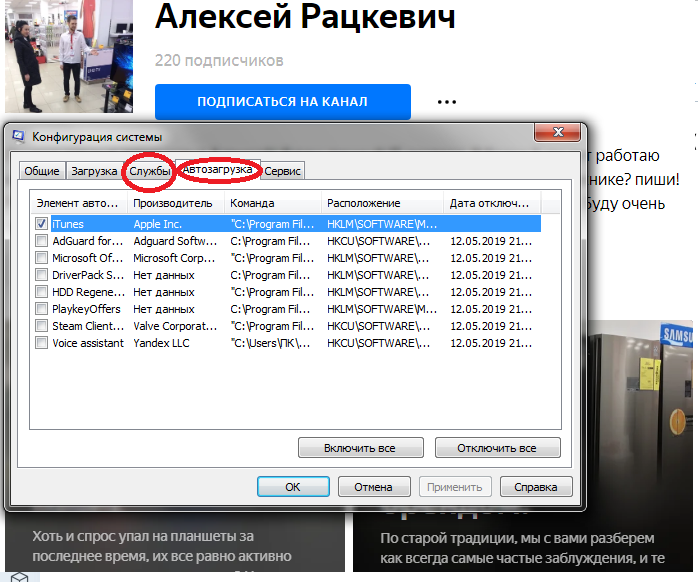Close the Конфигурация системы dialog
698x582 pixels.
(x=558, y=132)
